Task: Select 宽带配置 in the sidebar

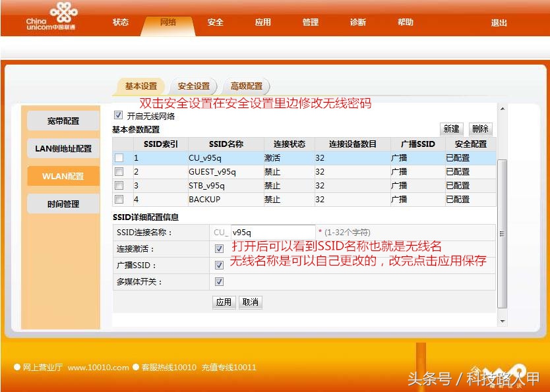Action: coord(63,121)
